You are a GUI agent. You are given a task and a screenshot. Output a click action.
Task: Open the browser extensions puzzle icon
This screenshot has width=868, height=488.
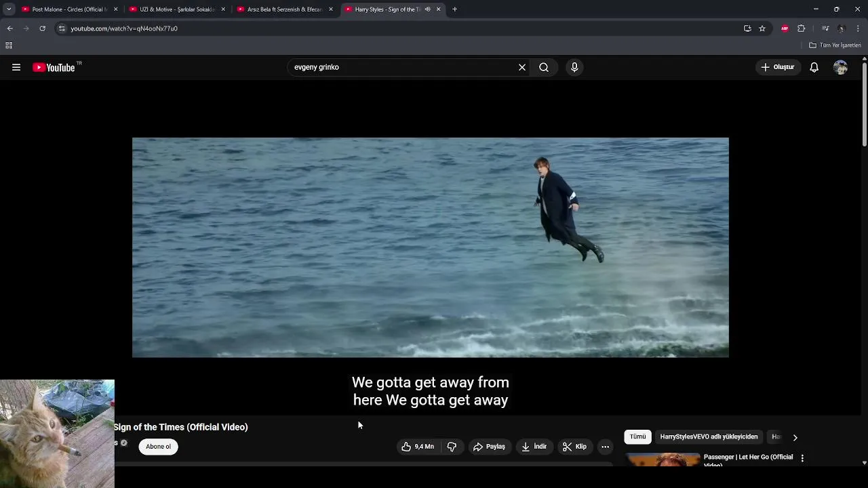(802, 28)
